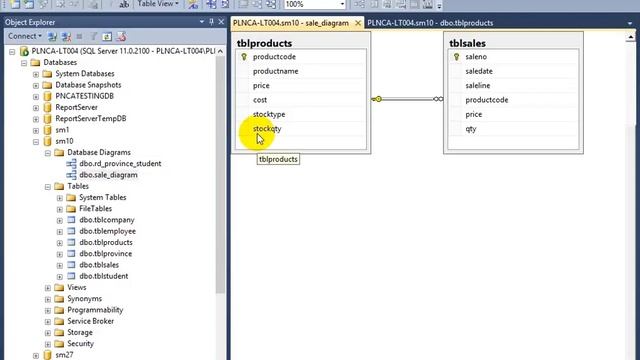Click the table icon next to dbo.tblcompany
Image resolution: width=640 pixels, height=360 pixels.
[x=71, y=220]
